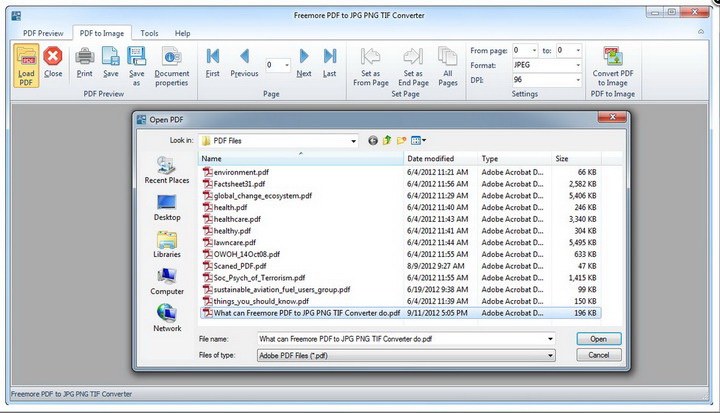Expand the Files of type dropdown
Image resolution: width=720 pixels, height=413 pixels.
click(550, 356)
